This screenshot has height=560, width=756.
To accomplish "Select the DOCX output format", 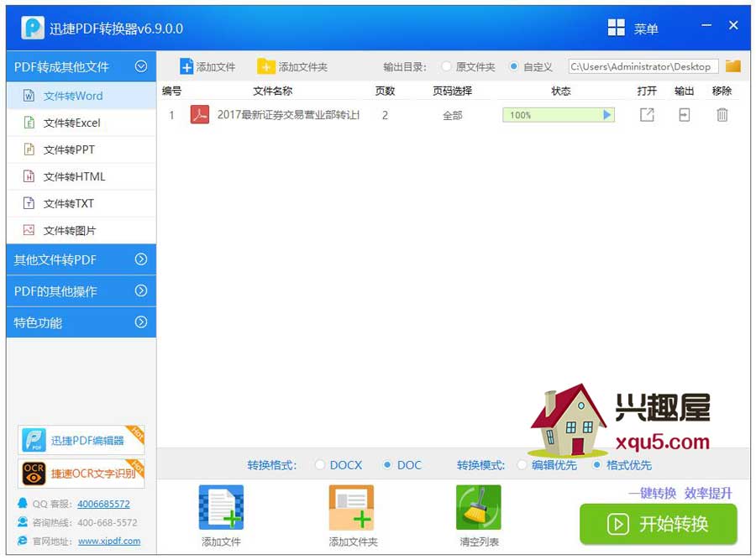I will [x=320, y=464].
